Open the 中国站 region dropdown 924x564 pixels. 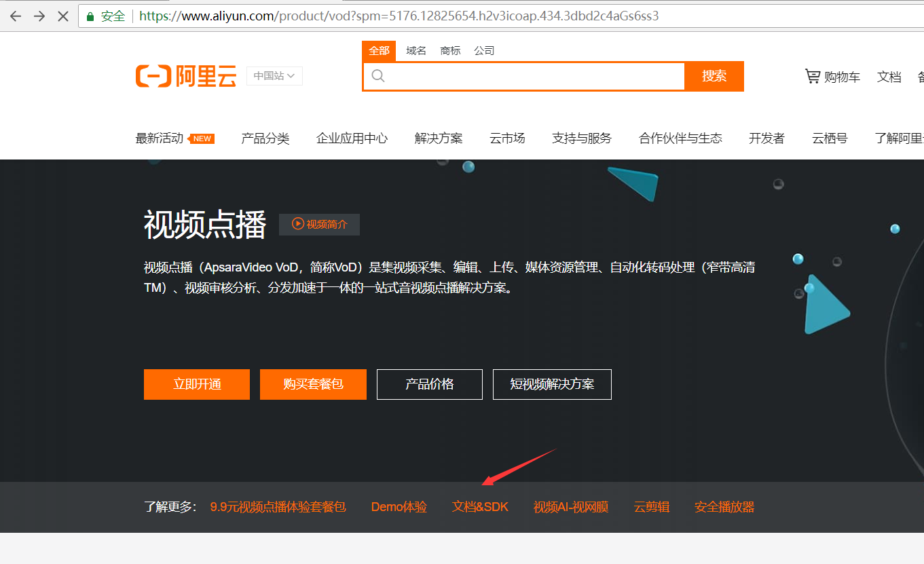point(274,76)
